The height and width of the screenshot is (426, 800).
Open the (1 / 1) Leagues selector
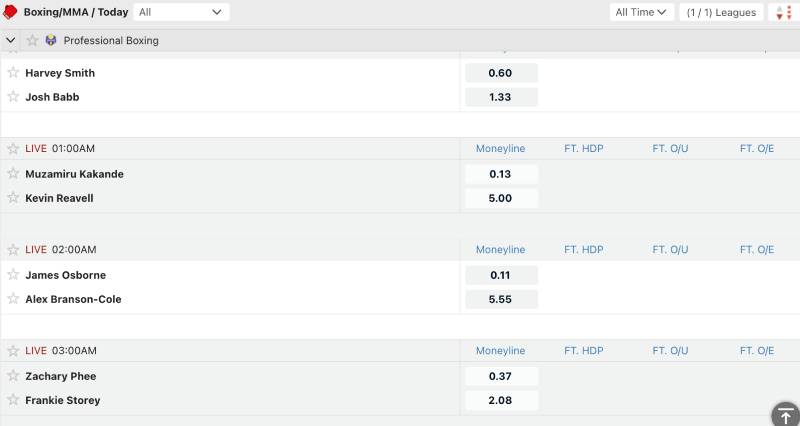[721, 12]
